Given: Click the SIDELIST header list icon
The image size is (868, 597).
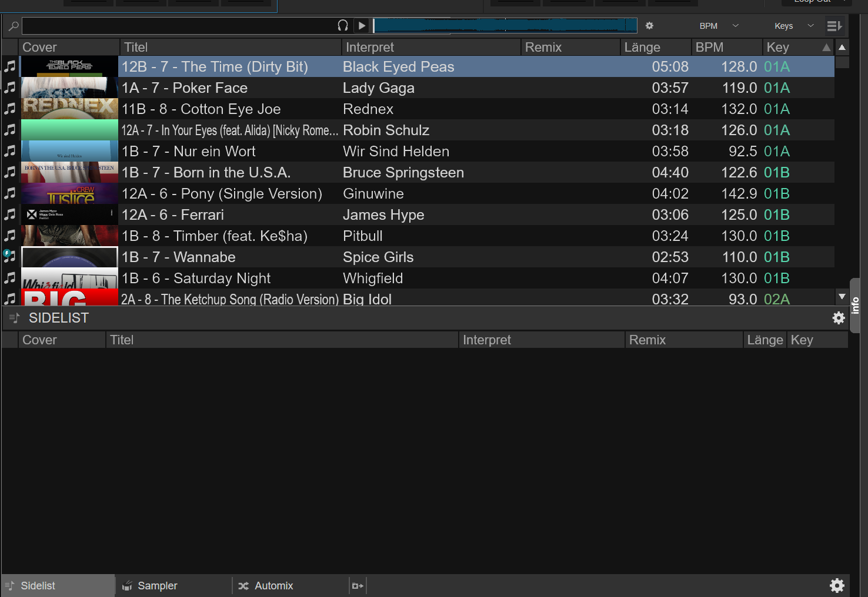Looking at the screenshot, I should pos(15,318).
